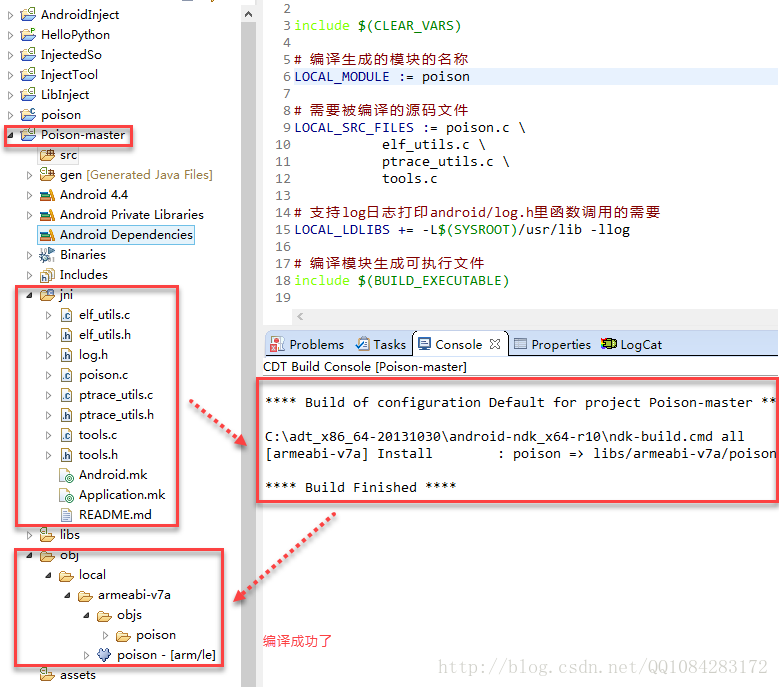Click the LogCat view icon

click(609, 344)
